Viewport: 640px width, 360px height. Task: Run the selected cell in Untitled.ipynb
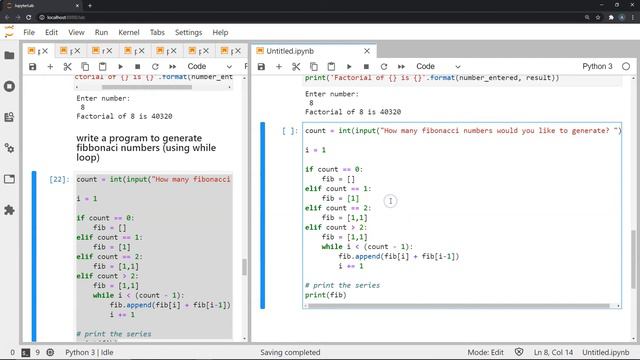coord(349,67)
